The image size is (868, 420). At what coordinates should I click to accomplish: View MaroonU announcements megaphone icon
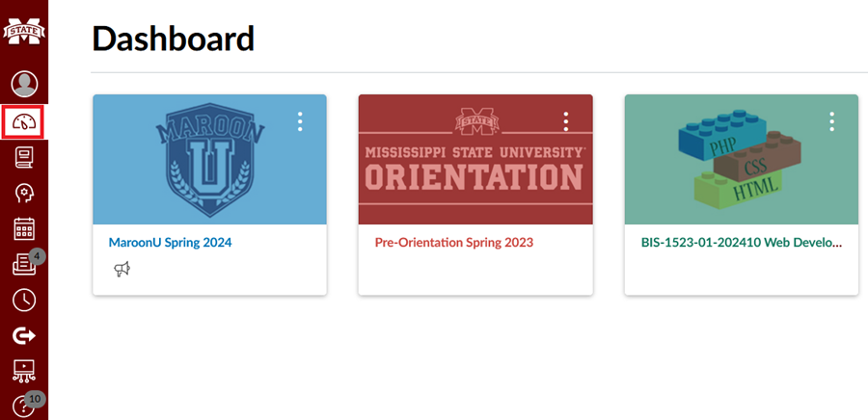pyautogui.click(x=122, y=269)
